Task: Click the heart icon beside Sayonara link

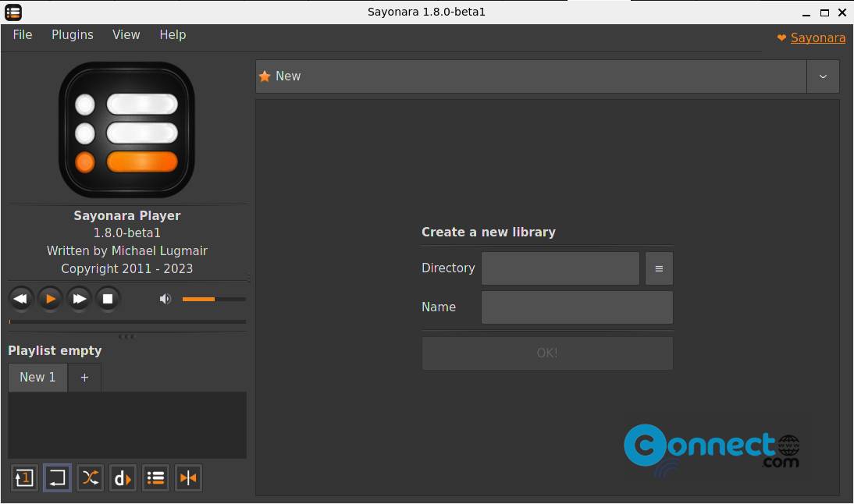Action: (781, 38)
